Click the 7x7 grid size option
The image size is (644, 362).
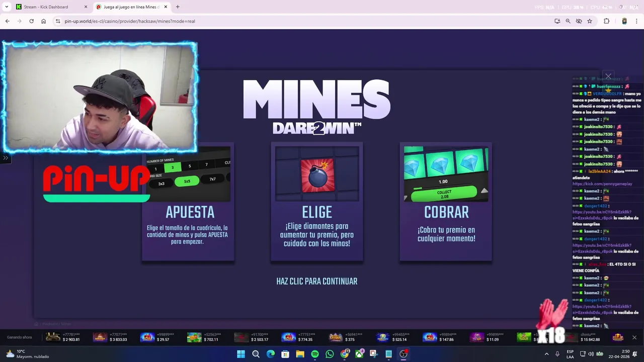(212, 179)
